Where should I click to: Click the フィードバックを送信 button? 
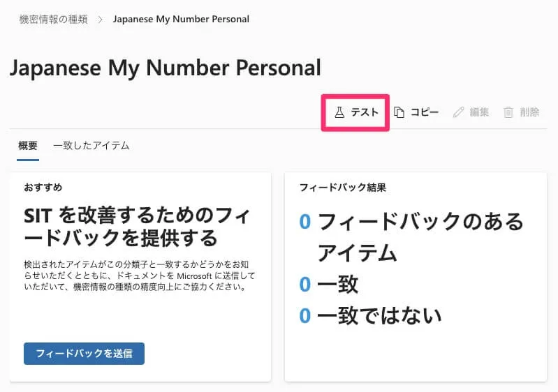pos(84,353)
